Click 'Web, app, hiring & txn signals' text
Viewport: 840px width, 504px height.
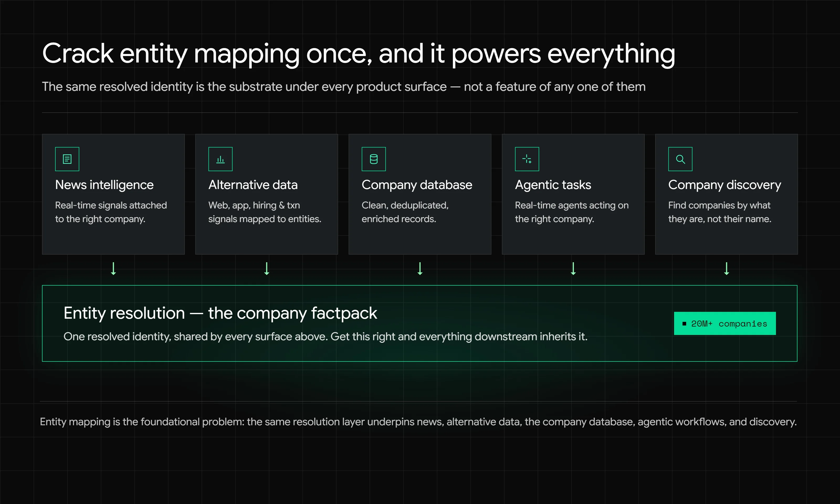point(265,212)
